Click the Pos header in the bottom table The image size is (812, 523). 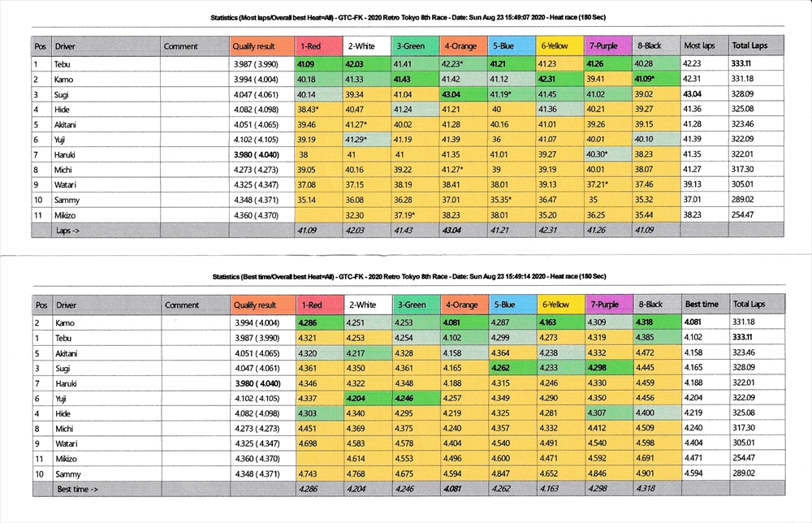[41, 305]
